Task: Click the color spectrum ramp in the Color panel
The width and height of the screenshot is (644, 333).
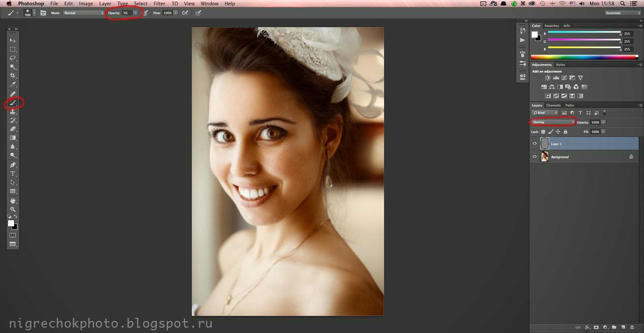Action: [x=584, y=57]
